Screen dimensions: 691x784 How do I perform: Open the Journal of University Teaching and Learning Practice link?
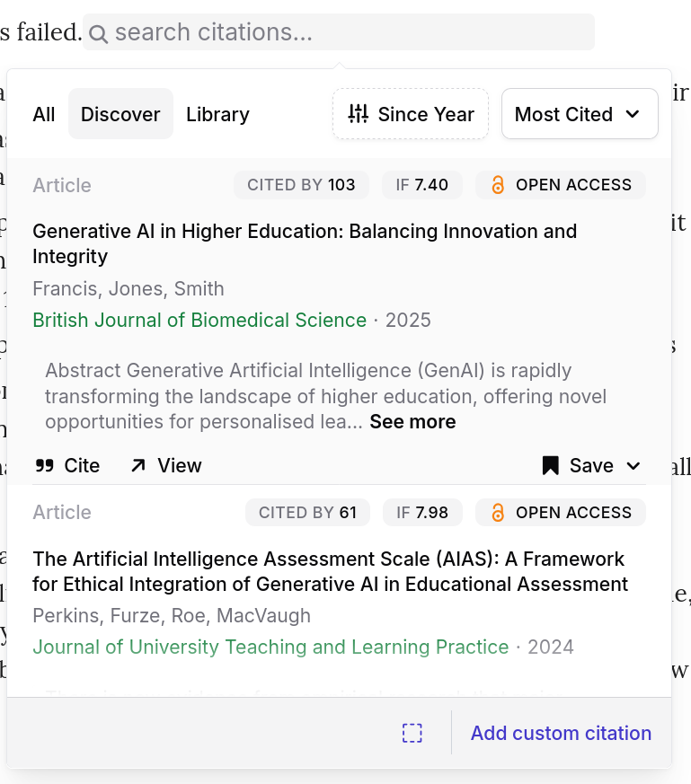pyautogui.click(x=271, y=647)
